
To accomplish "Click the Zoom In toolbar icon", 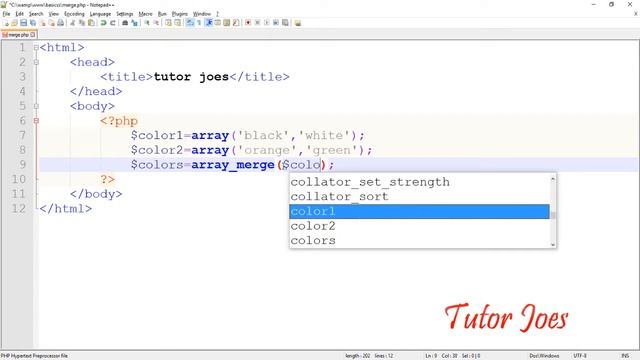I will (x=147, y=23).
